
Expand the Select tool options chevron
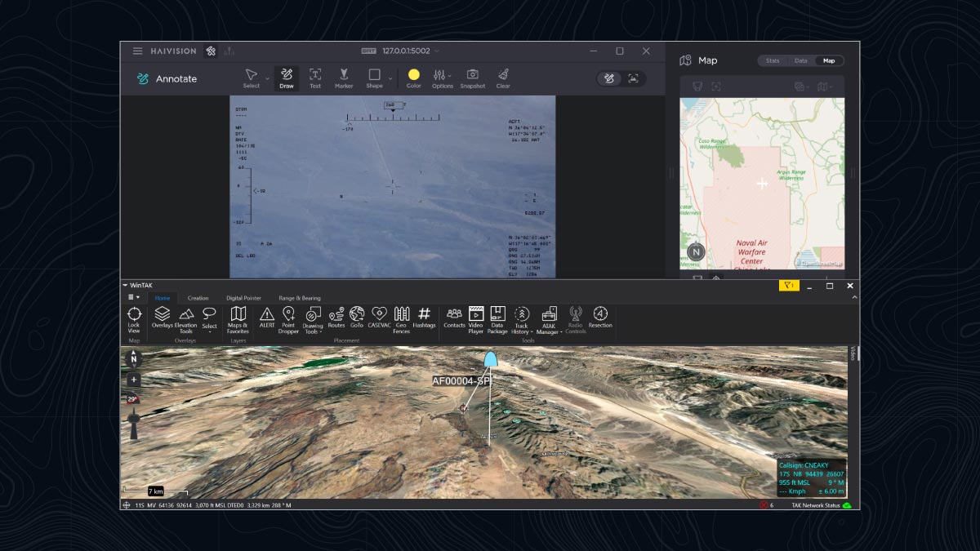[267, 78]
